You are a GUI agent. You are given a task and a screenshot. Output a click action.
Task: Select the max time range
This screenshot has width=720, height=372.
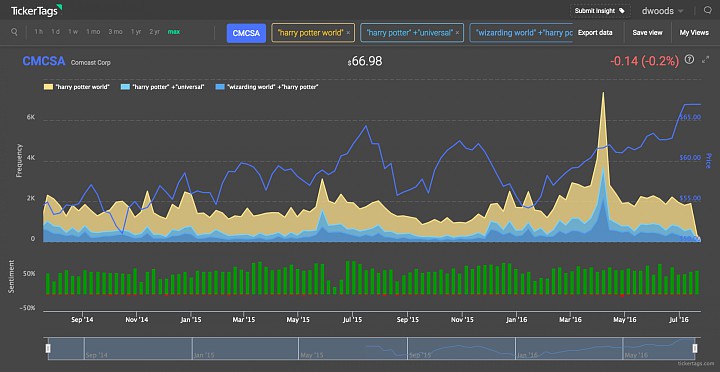174,32
